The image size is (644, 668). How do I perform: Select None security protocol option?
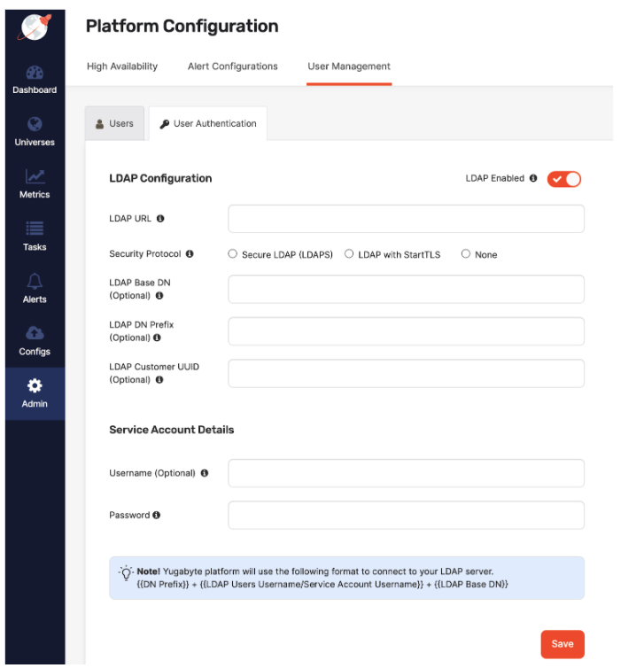466,254
